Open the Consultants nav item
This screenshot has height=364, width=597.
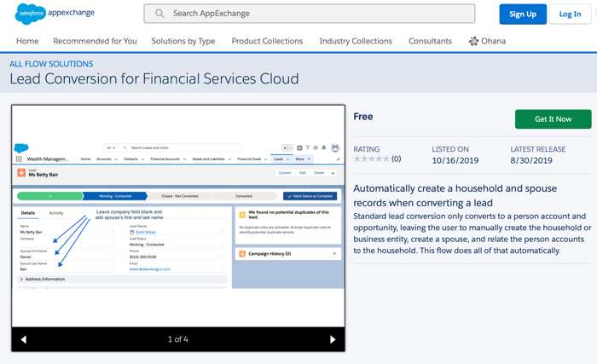coord(430,41)
